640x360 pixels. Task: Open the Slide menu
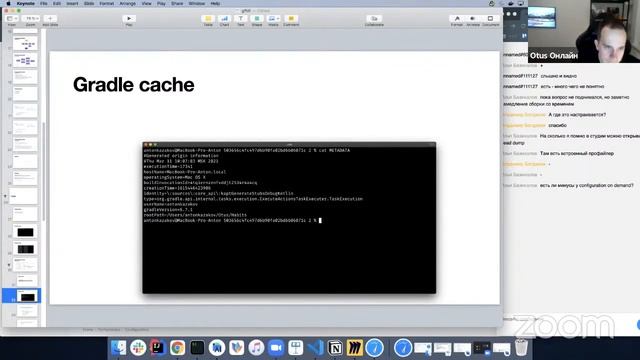(89, 3)
